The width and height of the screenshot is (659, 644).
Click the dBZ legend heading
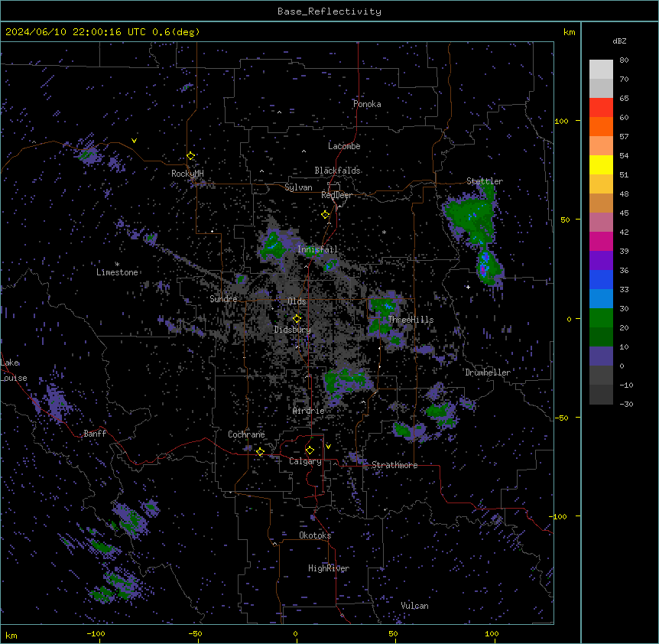point(619,41)
